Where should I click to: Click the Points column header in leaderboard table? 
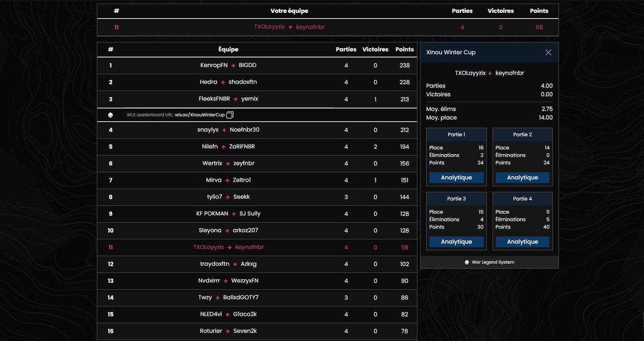click(405, 49)
